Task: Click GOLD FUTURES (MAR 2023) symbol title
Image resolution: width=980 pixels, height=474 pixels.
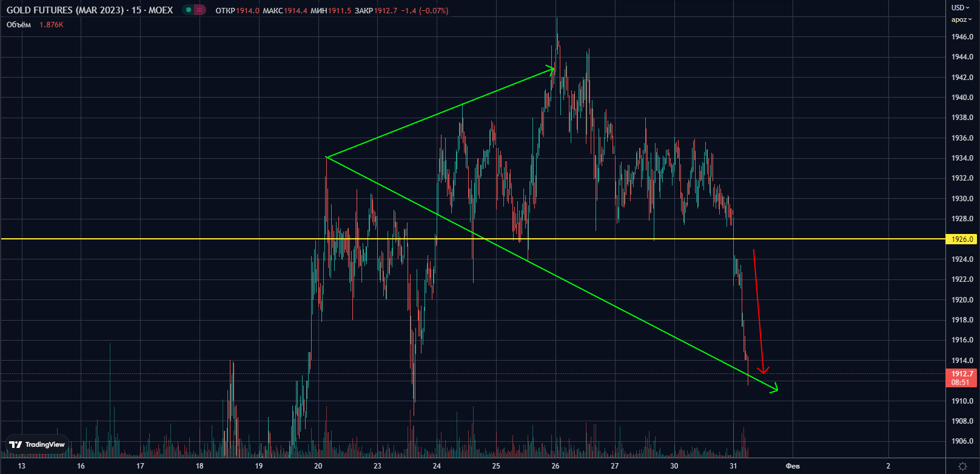Action: tap(64, 10)
